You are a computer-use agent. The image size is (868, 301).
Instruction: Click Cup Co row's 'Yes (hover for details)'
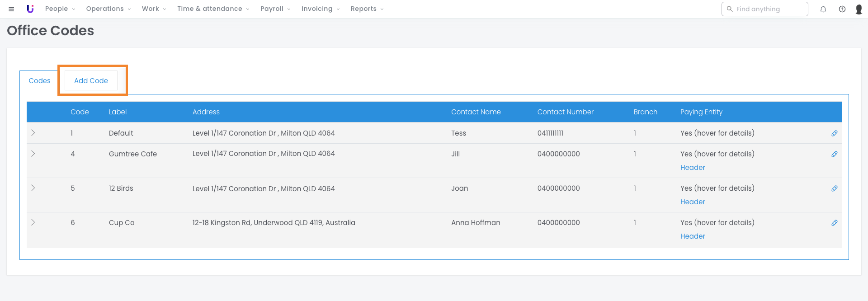[x=717, y=223]
